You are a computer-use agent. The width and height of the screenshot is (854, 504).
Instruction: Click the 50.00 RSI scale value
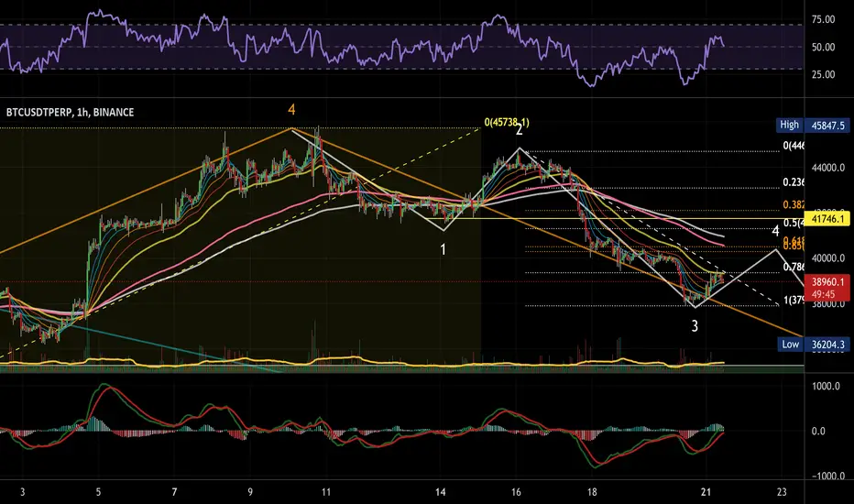823,48
